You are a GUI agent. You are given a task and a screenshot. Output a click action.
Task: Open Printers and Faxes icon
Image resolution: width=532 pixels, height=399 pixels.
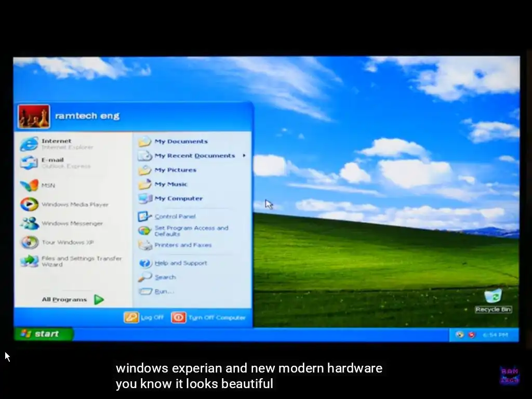(145, 245)
